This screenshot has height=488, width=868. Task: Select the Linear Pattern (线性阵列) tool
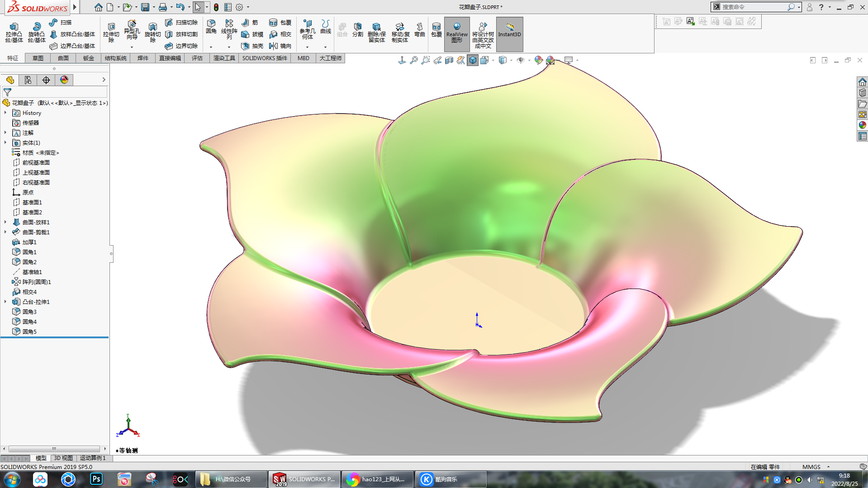tap(229, 29)
